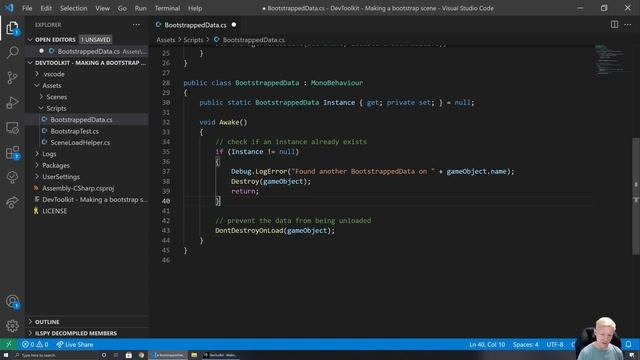The width and height of the screenshot is (640, 360).
Task: Click Scripts in the breadcrumb
Action: coord(193,40)
